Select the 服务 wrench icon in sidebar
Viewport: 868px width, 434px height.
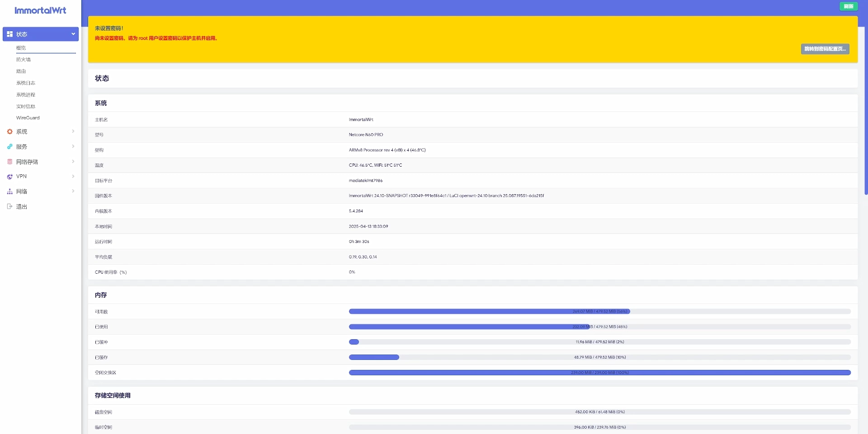[x=9, y=146]
